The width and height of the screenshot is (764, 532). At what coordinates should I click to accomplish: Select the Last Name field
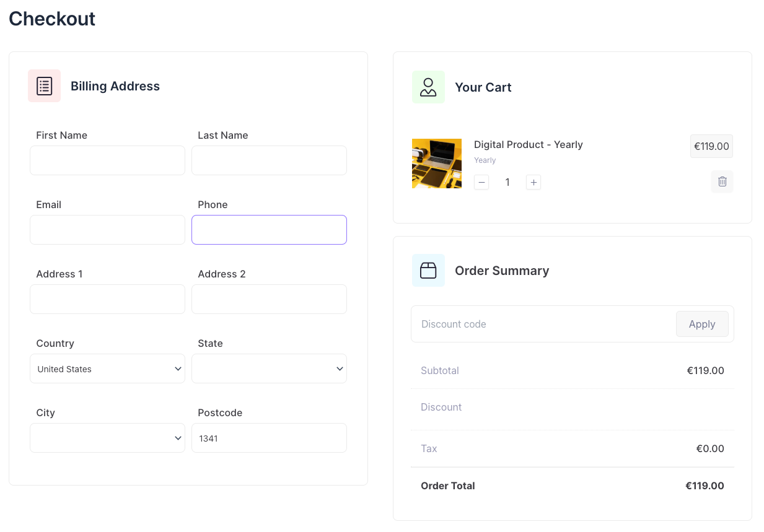click(x=269, y=161)
